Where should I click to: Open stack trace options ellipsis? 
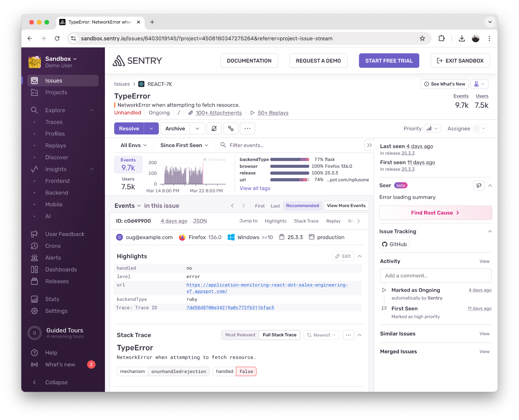(x=348, y=335)
